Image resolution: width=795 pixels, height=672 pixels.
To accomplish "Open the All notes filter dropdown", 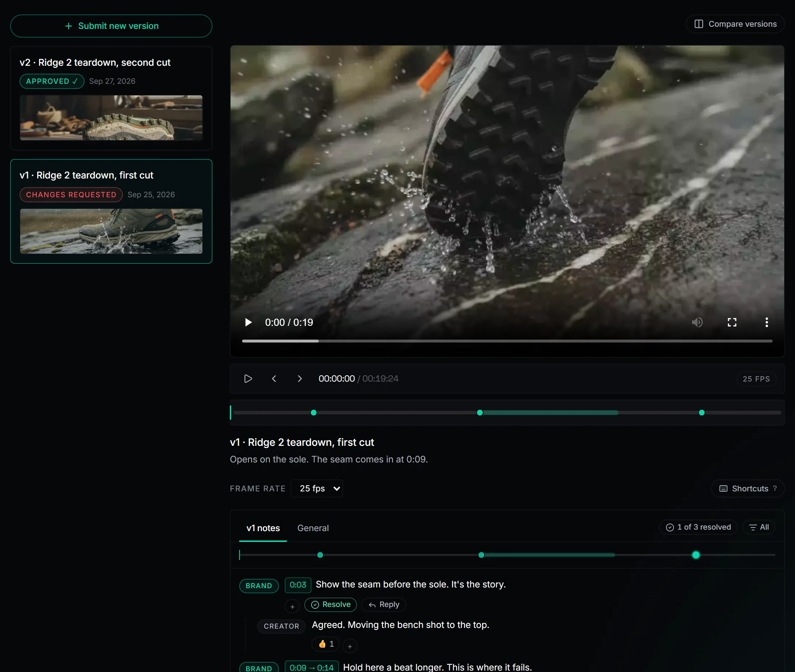I will 759,527.
